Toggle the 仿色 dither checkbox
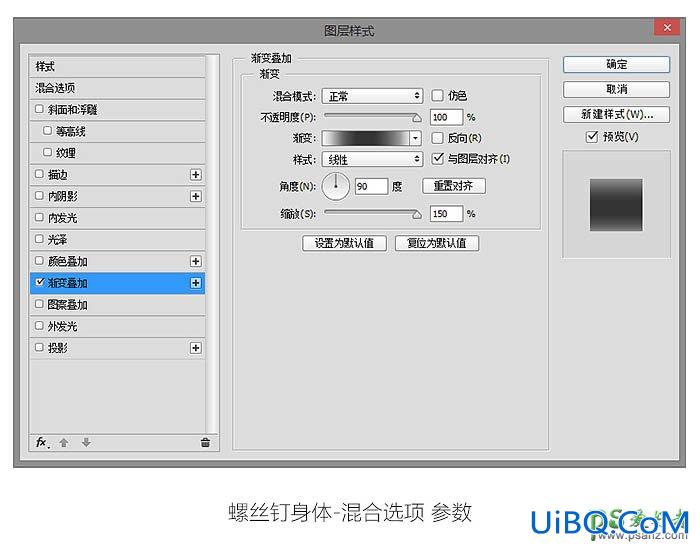The height and width of the screenshot is (547, 700). (x=438, y=95)
